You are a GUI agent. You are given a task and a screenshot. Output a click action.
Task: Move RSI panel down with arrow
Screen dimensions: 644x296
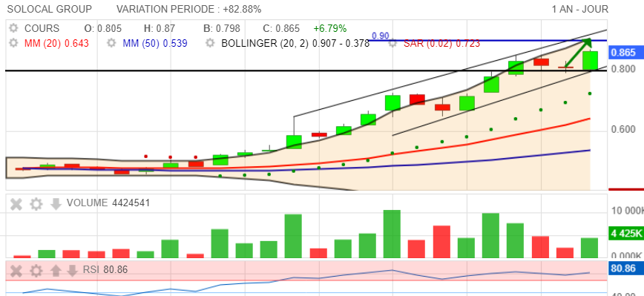[x=72, y=271]
